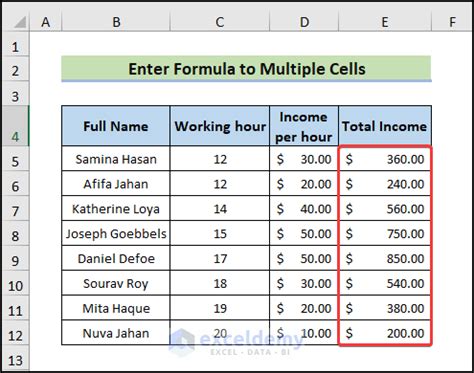Select row 2 header
The width and height of the screenshot is (474, 373).
15,69
